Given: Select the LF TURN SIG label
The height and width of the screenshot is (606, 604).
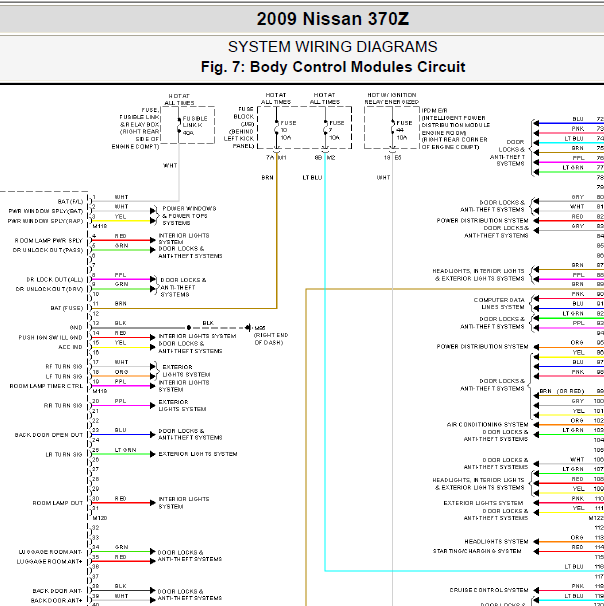Looking at the screenshot, I should point(64,376).
